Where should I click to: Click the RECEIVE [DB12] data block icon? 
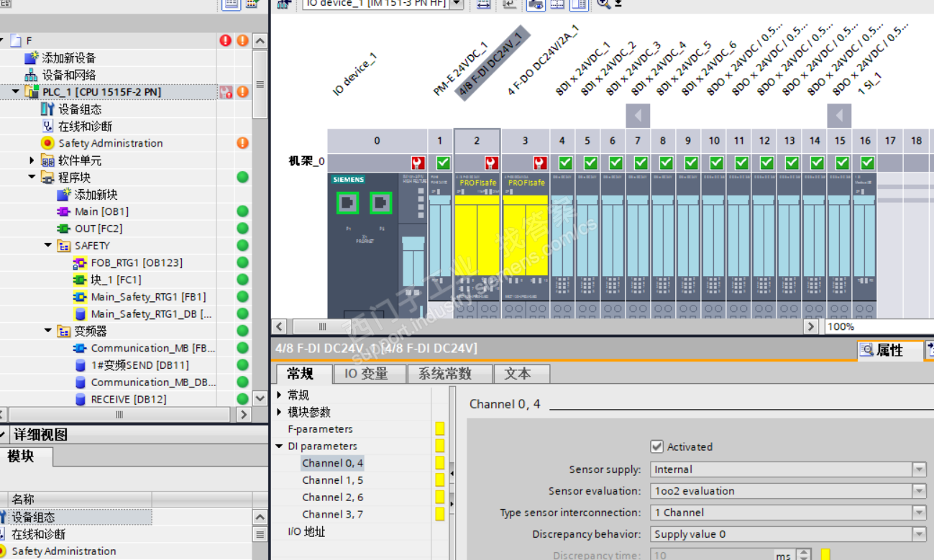click(80, 399)
